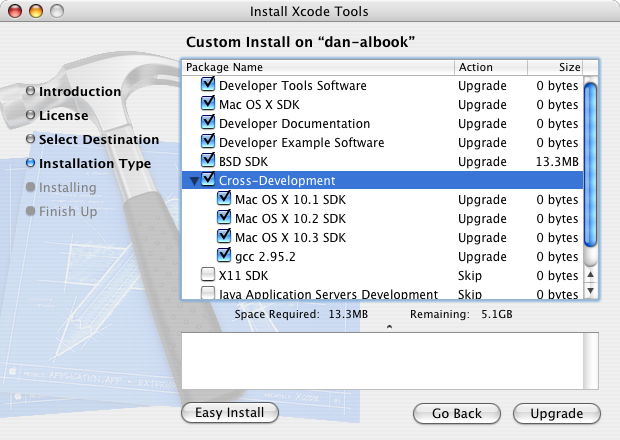Toggle the gcc 2.95.2 checkbox
Image resolution: width=620 pixels, height=440 pixels.
pyautogui.click(x=224, y=256)
